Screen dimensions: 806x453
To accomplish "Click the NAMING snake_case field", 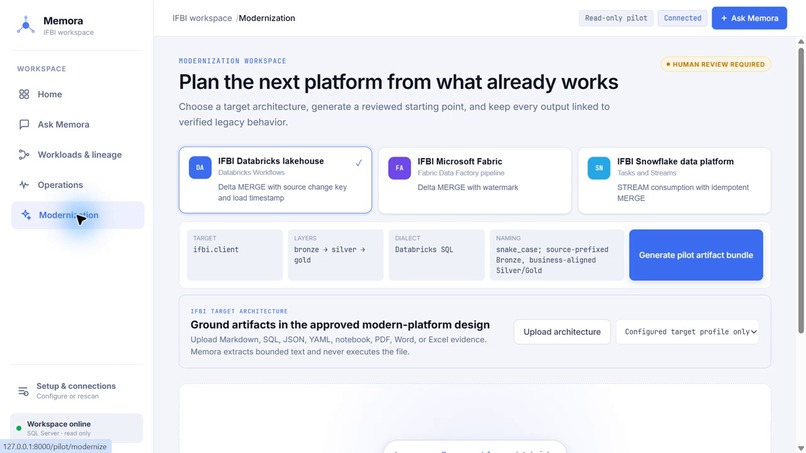I will point(557,255).
